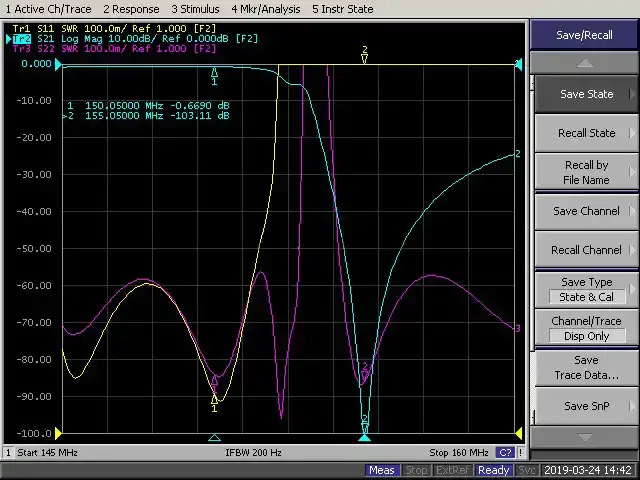Click the marker 1 stimulus indicator on x-axis
The width and height of the screenshot is (640, 480).
[x=214, y=438]
